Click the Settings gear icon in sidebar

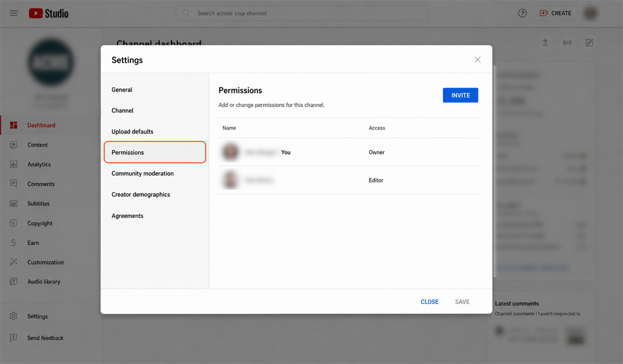tap(13, 316)
